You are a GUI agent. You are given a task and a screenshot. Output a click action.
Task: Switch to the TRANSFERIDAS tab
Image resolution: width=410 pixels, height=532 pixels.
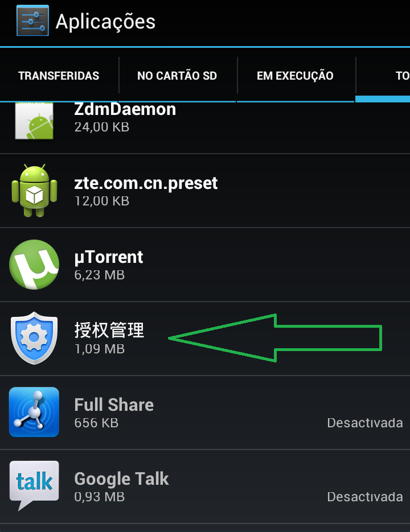tap(59, 75)
